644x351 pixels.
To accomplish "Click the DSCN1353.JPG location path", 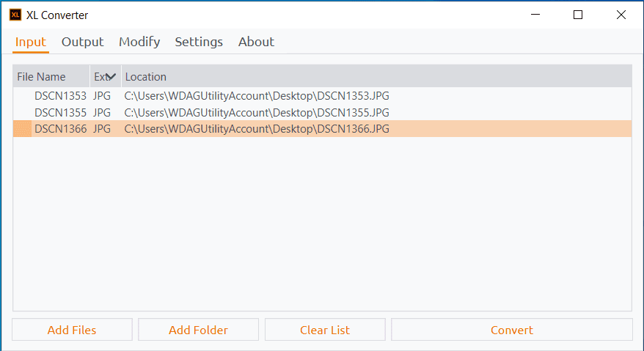I will (x=257, y=95).
